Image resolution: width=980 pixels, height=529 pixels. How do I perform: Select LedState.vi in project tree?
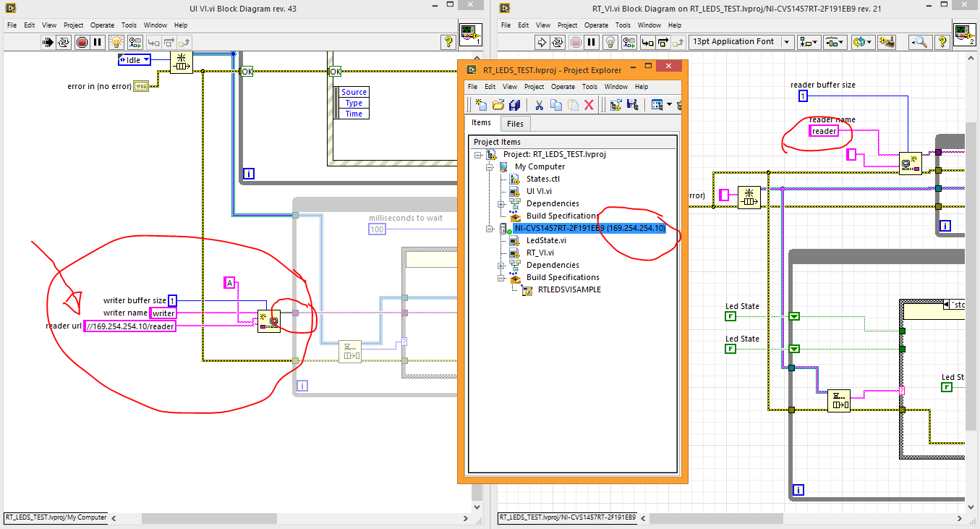tap(546, 240)
